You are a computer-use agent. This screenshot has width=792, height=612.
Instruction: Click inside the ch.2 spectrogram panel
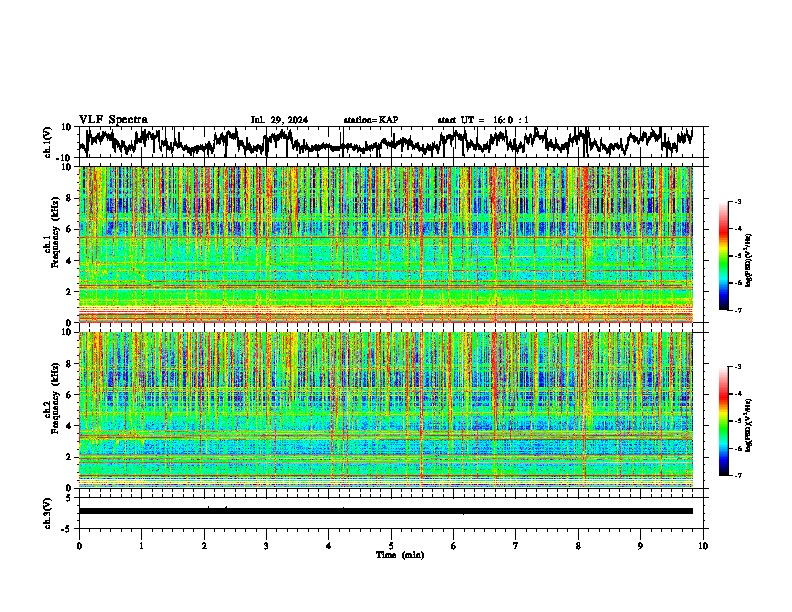point(386,410)
